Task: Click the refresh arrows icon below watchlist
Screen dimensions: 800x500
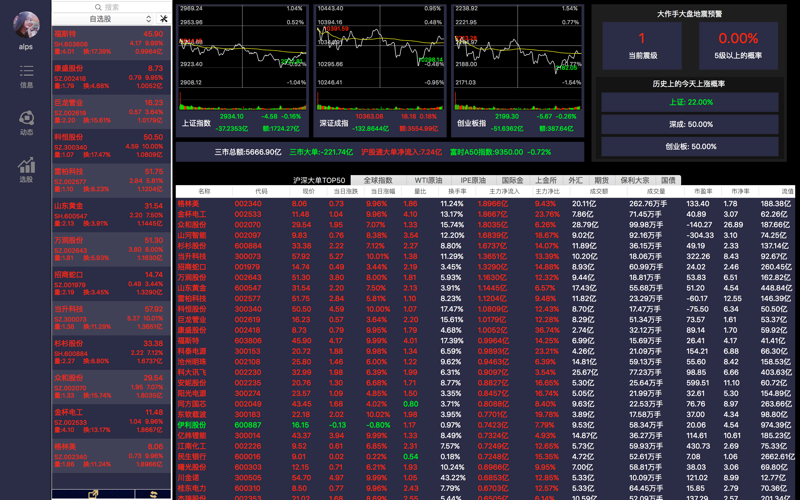Action: (x=153, y=494)
